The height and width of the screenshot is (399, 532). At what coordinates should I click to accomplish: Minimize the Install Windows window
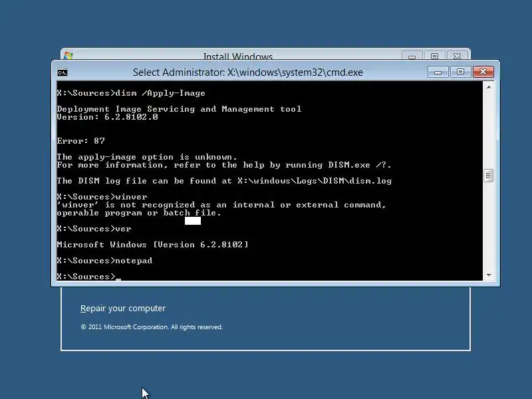pos(412,56)
